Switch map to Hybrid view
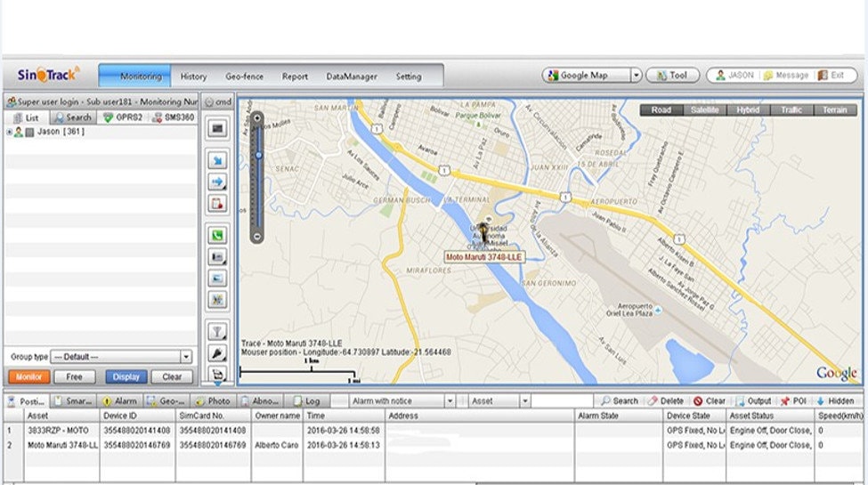The image size is (868, 485). [x=748, y=109]
